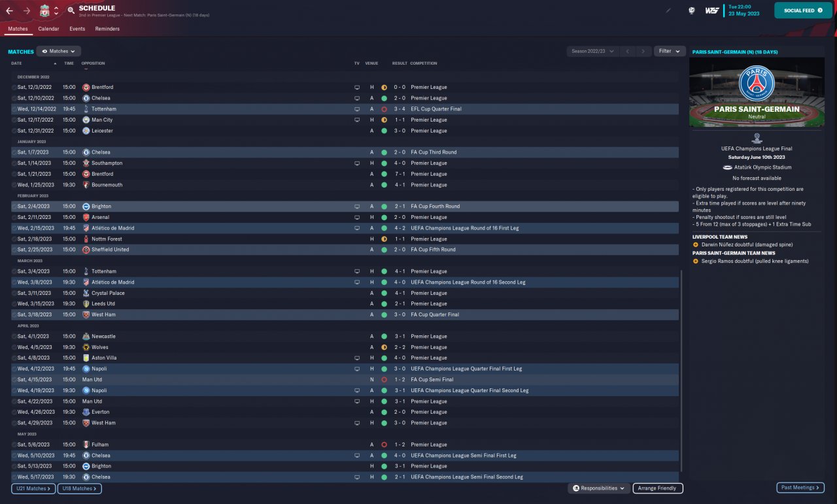This screenshot has height=504, width=837.
Task: Open the WTS logo icon
Action: (x=712, y=10)
